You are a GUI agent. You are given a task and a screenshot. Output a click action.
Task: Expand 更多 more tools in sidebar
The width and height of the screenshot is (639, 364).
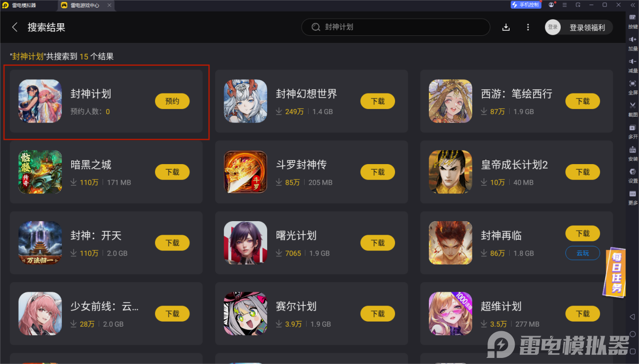(x=632, y=197)
